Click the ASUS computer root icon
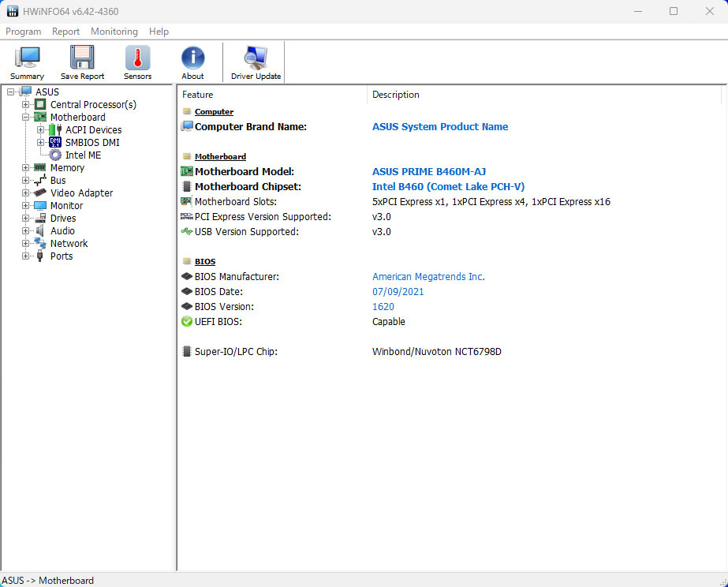Image resolution: width=728 pixels, height=587 pixels. pyautogui.click(x=26, y=92)
